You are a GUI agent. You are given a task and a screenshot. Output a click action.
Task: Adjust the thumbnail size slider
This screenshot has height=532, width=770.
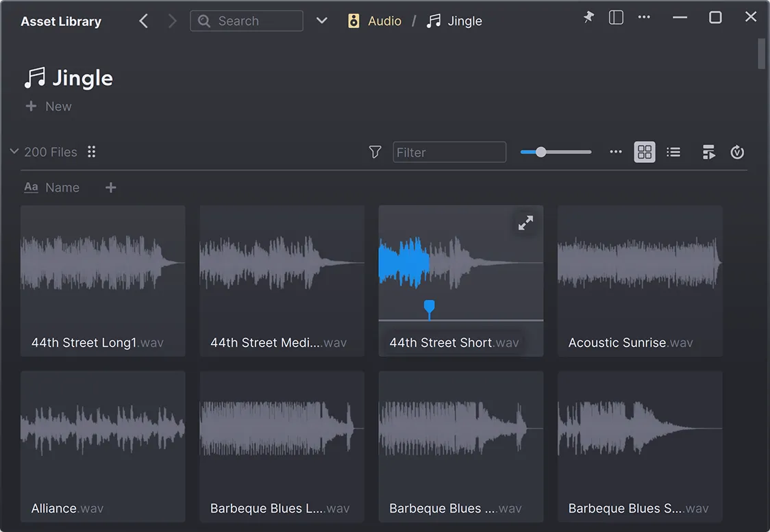pyautogui.click(x=541, y=152)
